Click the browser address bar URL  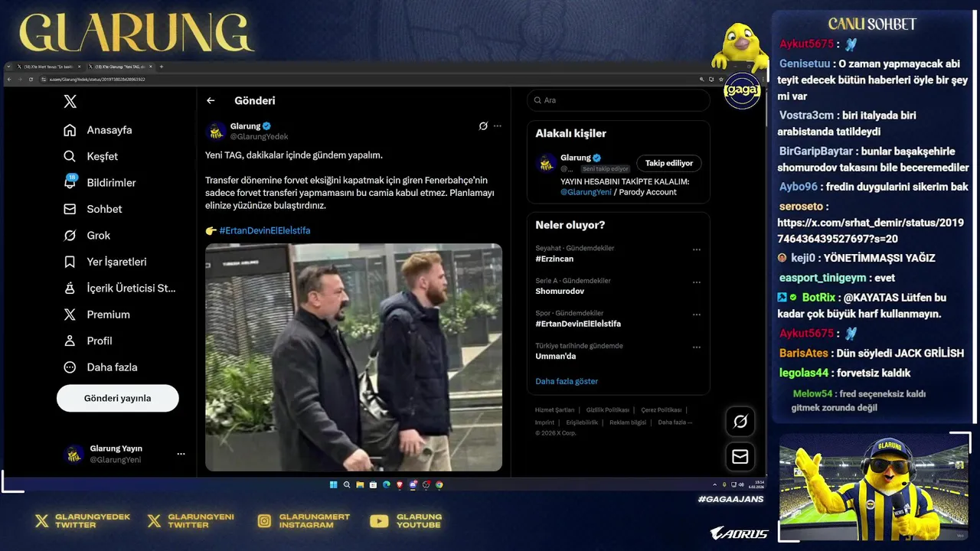[x=97, y=79]
